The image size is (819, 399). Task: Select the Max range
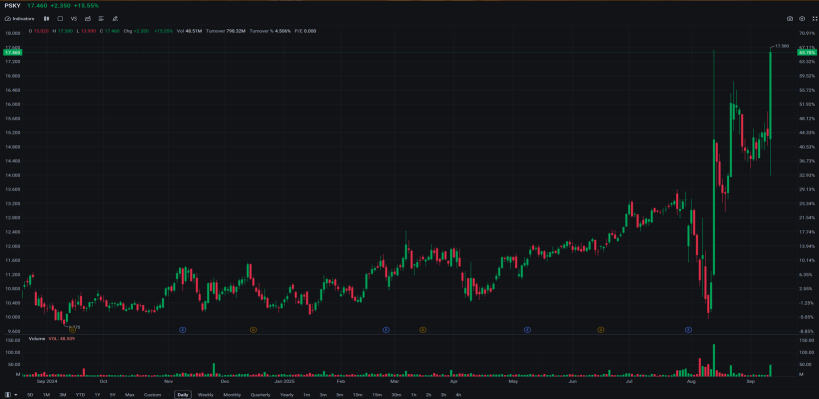130,395
